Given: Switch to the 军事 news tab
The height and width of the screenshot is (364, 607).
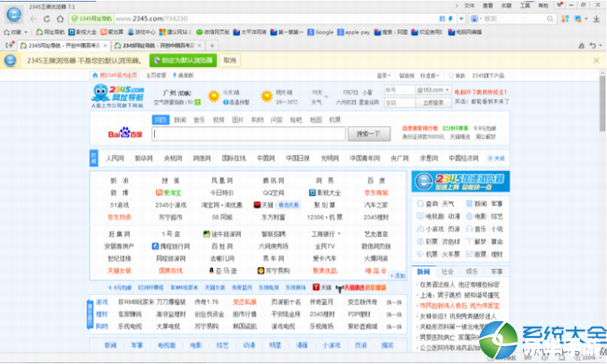Looking at the screenshot, I should point(497,272).
